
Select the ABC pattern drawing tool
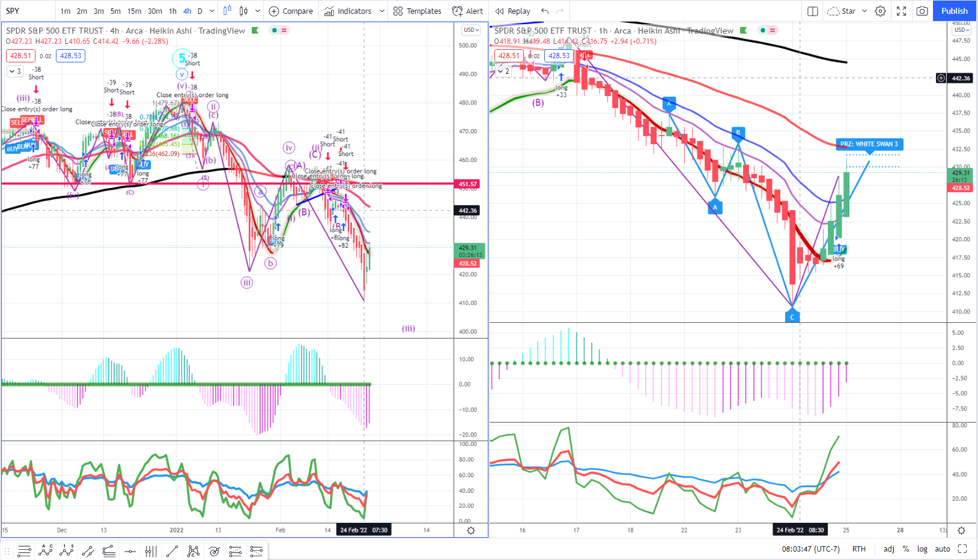click(46, 551)
